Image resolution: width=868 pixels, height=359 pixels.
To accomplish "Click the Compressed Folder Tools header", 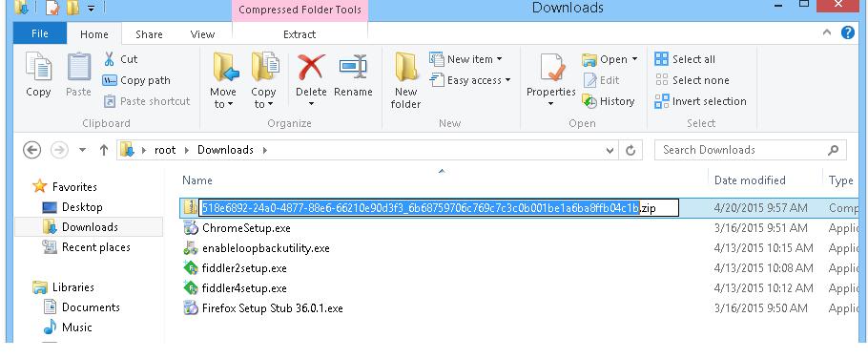I will (300, 10).
